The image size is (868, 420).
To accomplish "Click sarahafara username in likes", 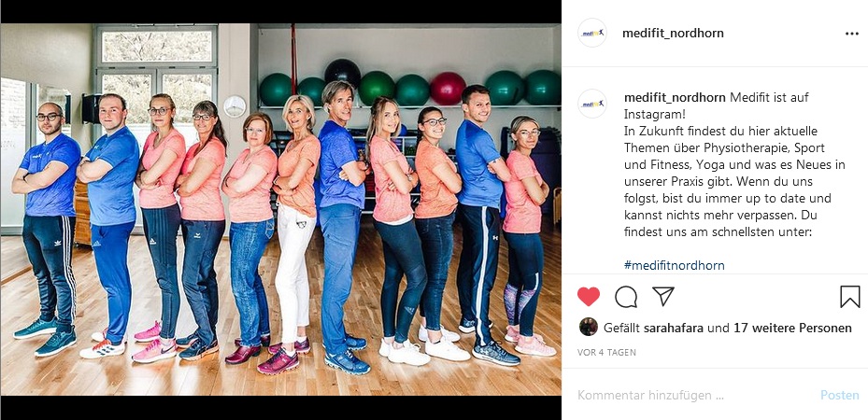I will click(674, 329).
